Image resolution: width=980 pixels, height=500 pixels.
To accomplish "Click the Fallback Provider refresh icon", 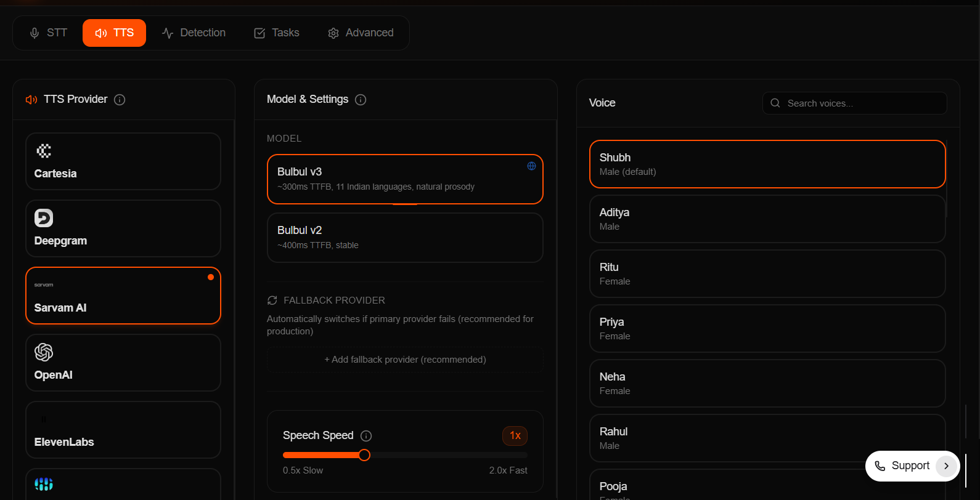I will point(272,300).
